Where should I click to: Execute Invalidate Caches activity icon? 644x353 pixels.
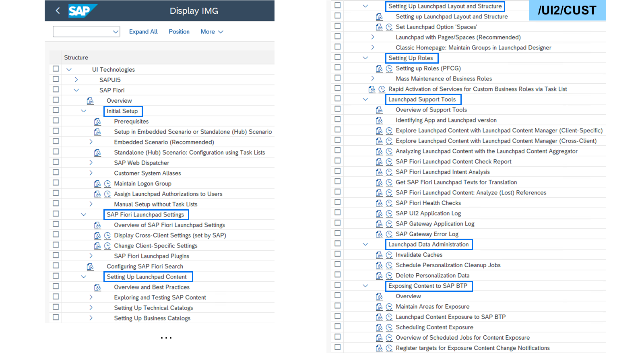click(389, 255)
